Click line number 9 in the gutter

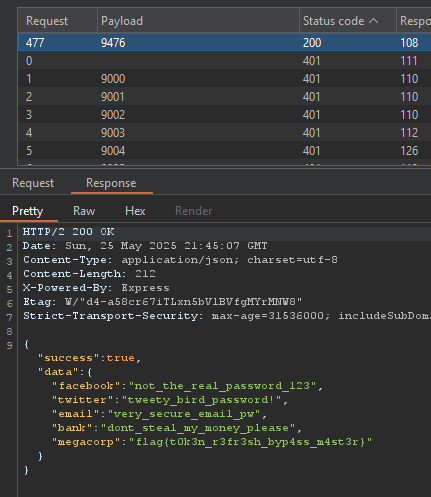point(9,345)
